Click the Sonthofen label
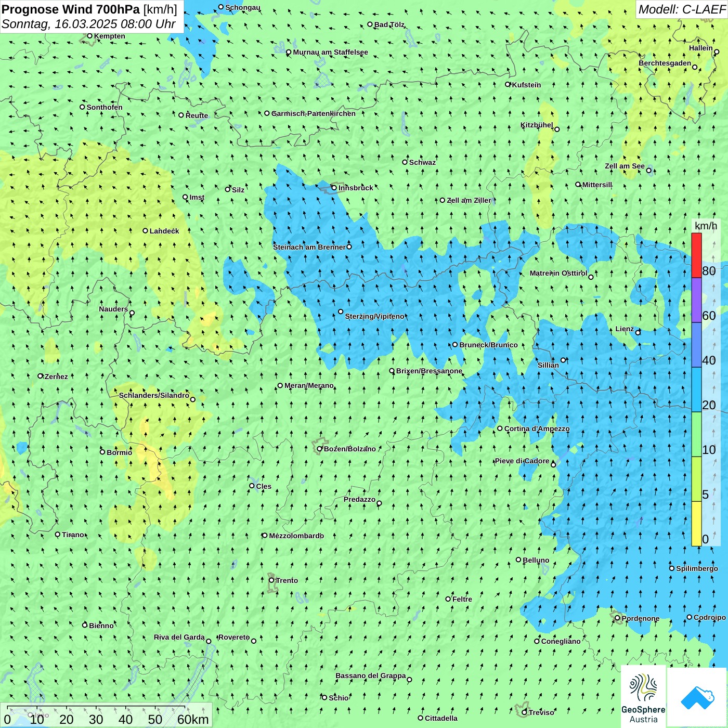 tap(105, 107)
